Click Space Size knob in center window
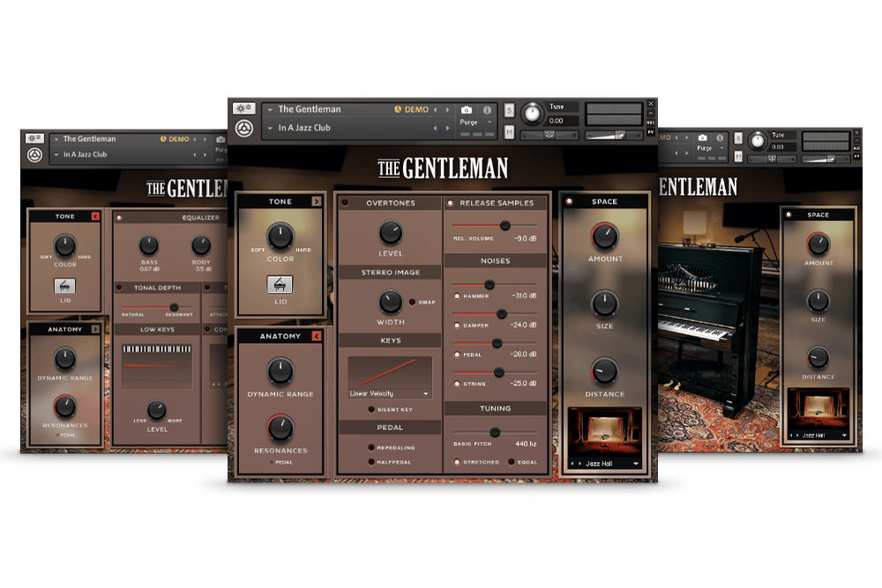Viewport: 882px width, 588px height. pos(605,304)
